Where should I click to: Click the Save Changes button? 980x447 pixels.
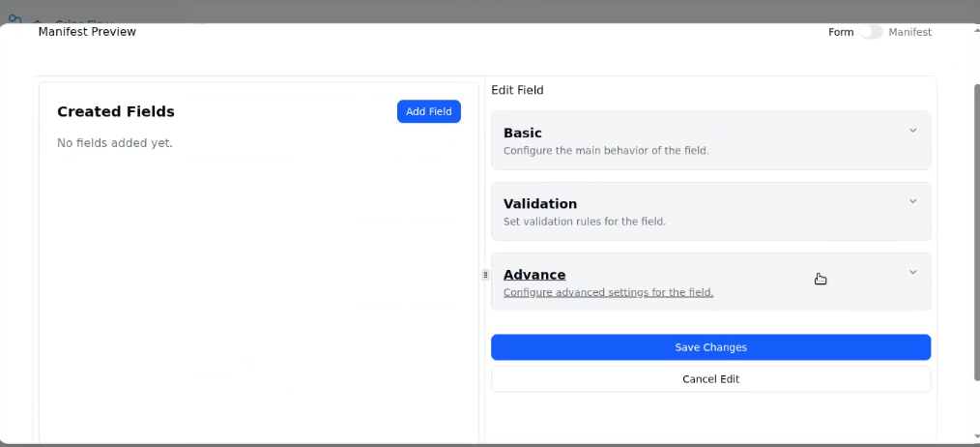[x=710, y=347]
